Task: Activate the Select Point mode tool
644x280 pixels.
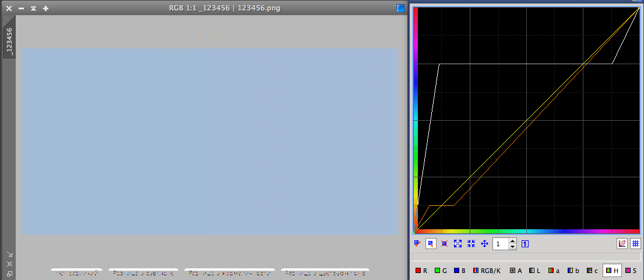Action: [x=431, y=243]
